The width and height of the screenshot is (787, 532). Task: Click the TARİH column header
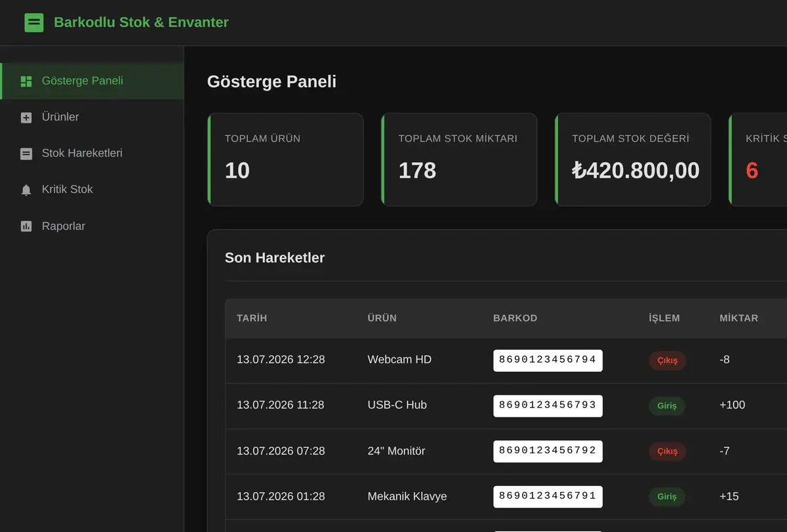pos(252,318)
